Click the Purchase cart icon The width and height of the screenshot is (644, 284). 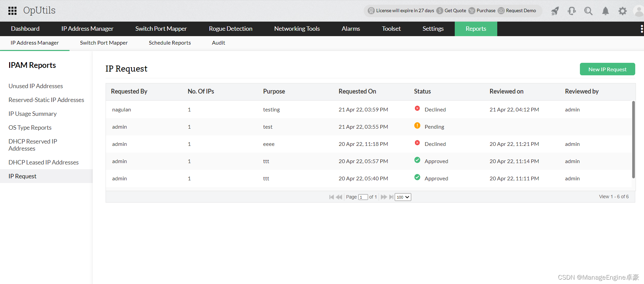472,10
